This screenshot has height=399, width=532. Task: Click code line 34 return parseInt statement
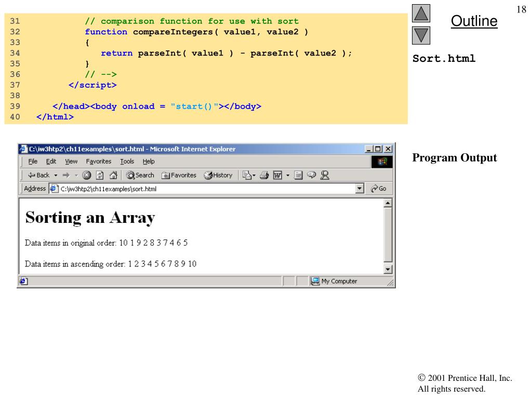pos(227,54)
